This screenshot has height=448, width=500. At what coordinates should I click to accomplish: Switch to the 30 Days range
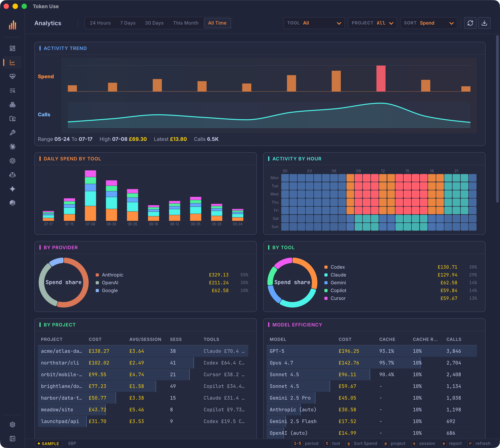click(x=154, y=23)
